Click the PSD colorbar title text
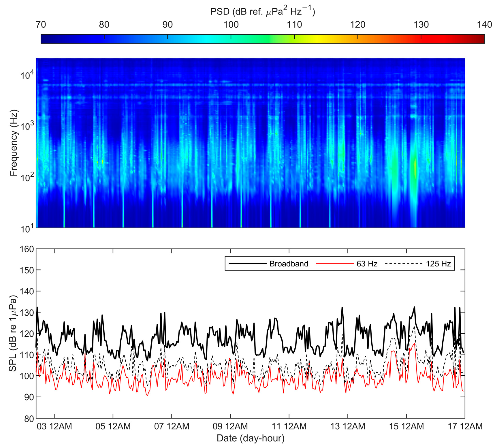Screen dimensions: 495x448 pos(262,11)
